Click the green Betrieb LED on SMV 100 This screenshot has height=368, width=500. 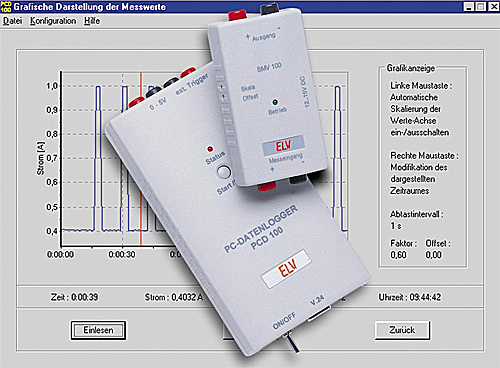[x=275, y=102]
